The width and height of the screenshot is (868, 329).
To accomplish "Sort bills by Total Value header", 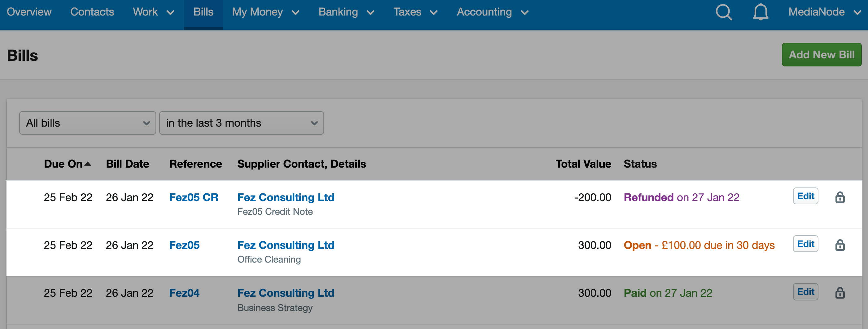I will pyautogui.click(x=583, y=164).
